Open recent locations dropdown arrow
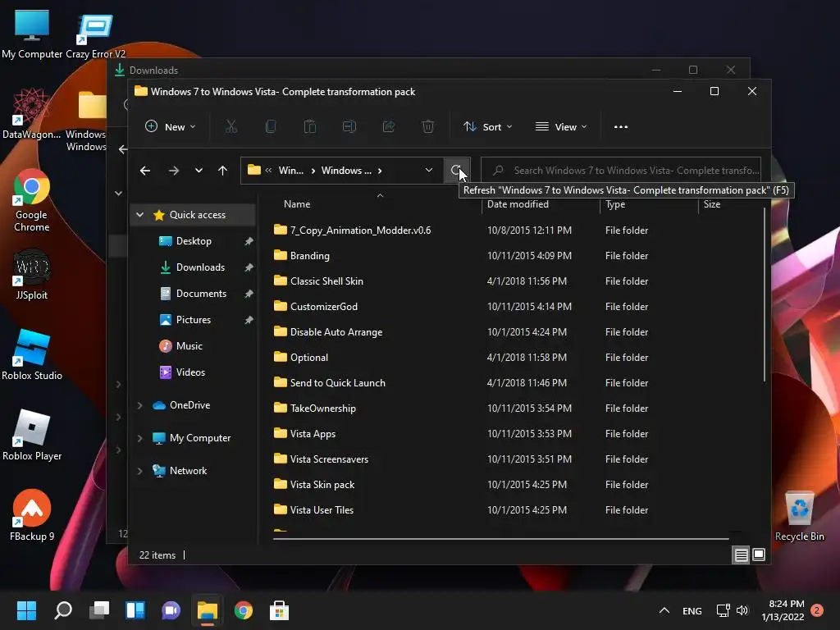 (x=199, y=171)
